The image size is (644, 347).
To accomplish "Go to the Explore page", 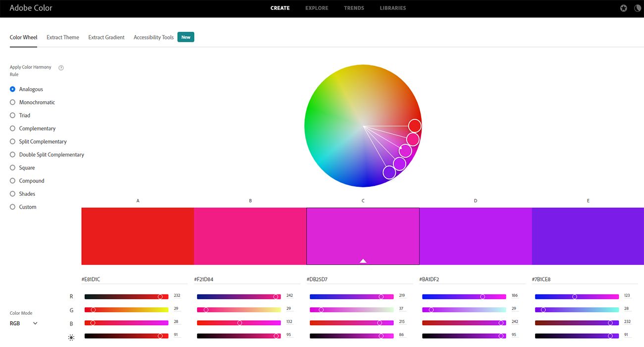I will coord(316,8).
